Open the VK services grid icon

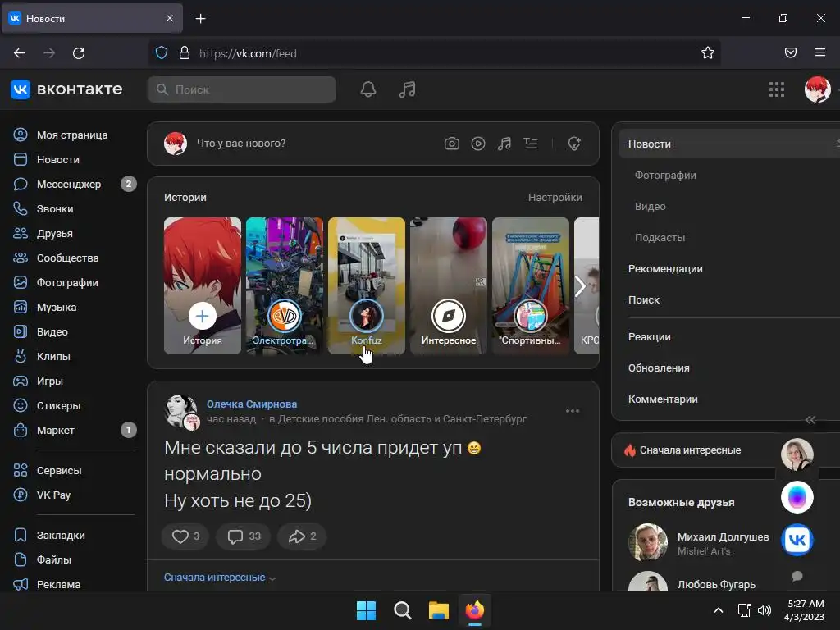[x=776, y=89]
